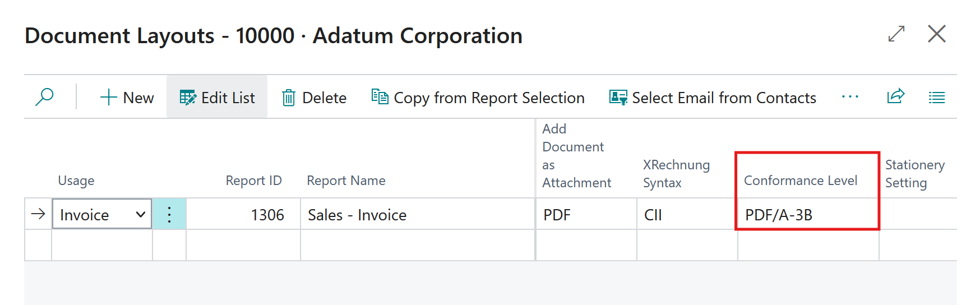Delete the selected layout row
980x305 pixels.
[314, 98]
